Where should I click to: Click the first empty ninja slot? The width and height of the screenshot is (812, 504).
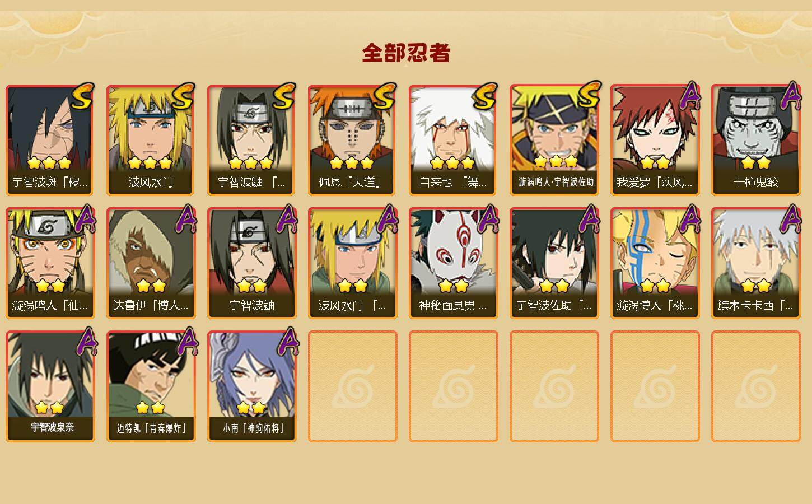pyautogui.click(x=353, y=386)
